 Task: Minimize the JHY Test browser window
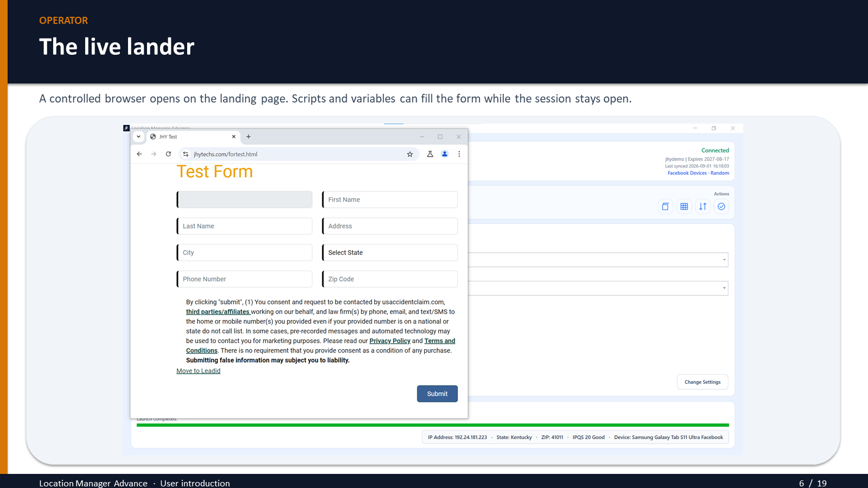422,137
